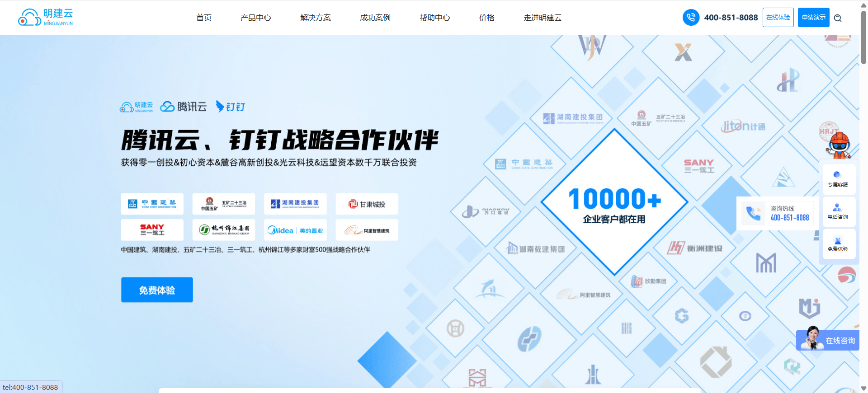Open the 价格 page
The height and width of the screenshot is (393, 868).
tap(487, 18)
